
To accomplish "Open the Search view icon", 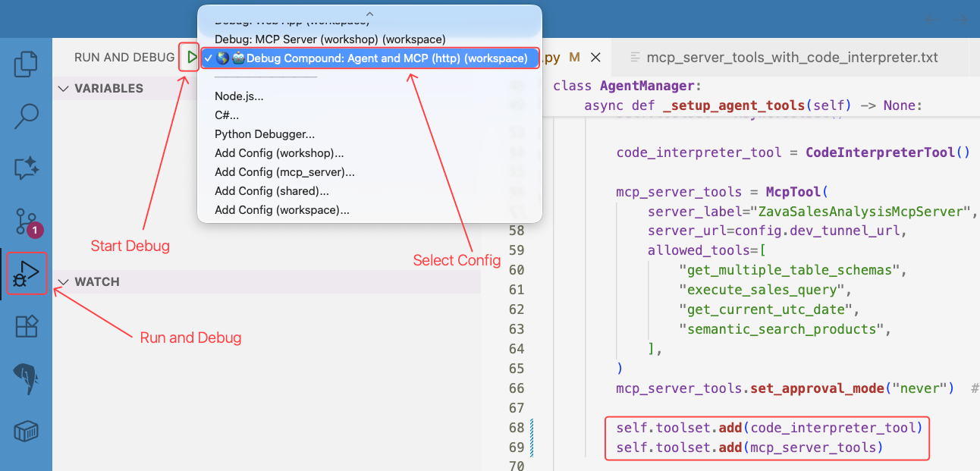I will coord(26,116).
